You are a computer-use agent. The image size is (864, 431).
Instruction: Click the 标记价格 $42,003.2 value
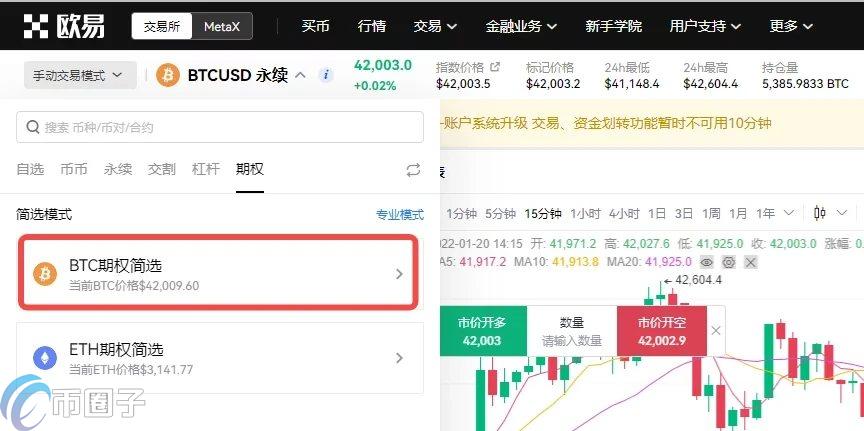[x=553, y=84]
